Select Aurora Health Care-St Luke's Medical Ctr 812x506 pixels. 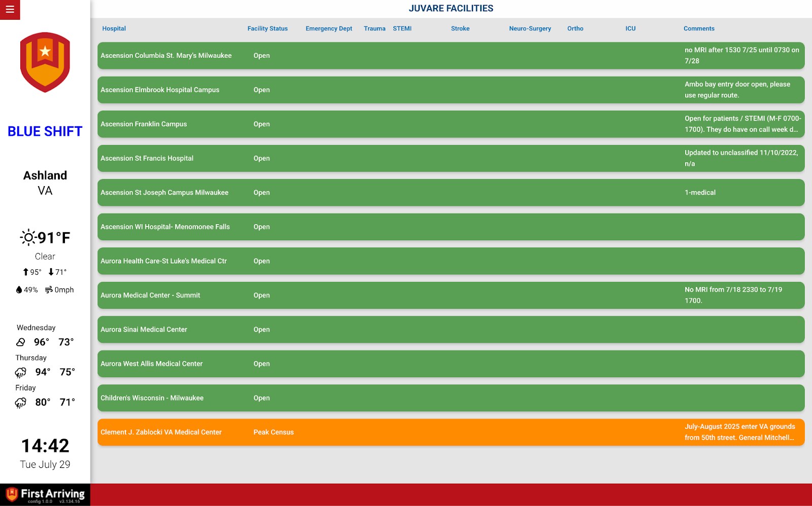click(x=451, y=261)
